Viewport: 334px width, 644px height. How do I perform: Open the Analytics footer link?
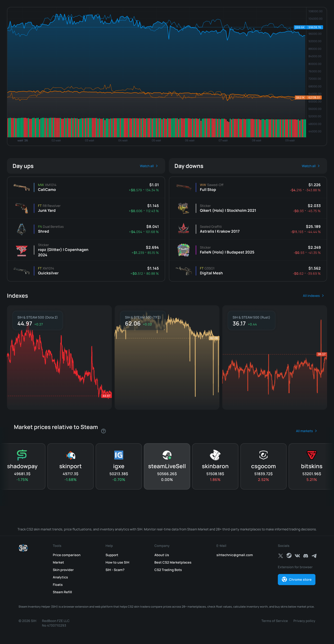(x=60, y=577)
